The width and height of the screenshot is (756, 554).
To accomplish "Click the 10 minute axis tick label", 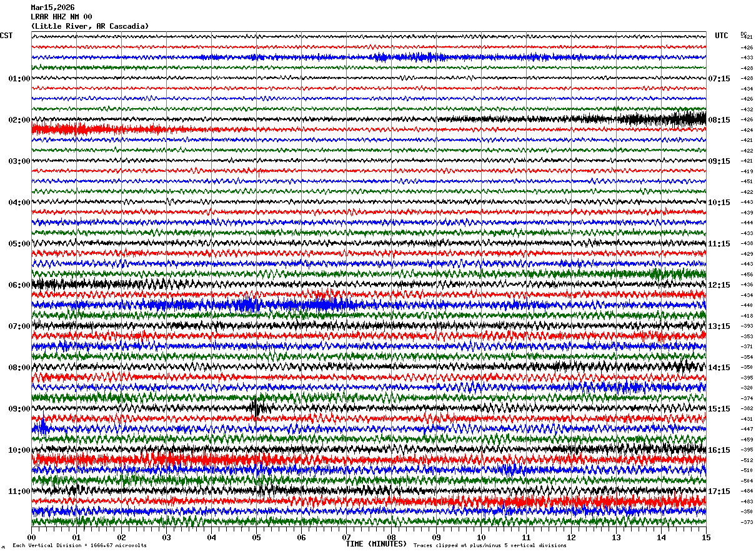I will tap(482, 537).
